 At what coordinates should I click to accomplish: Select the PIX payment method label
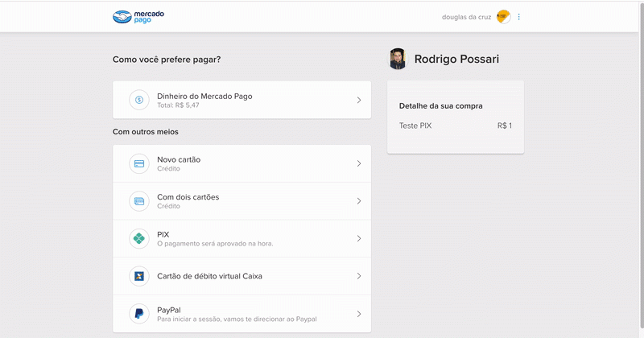[x=163, y=234]
